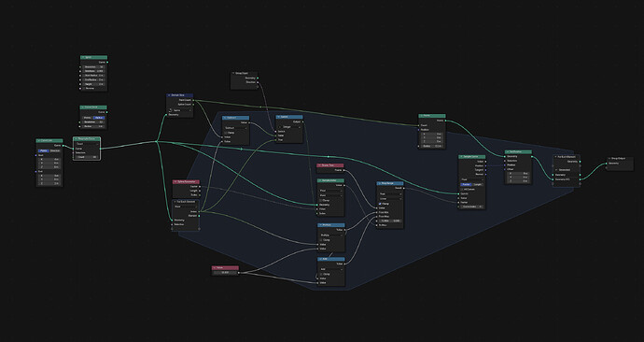This screenshot has width=644, height=342.
Task: Open the Add operation dropdown
Action: point(331,269)
